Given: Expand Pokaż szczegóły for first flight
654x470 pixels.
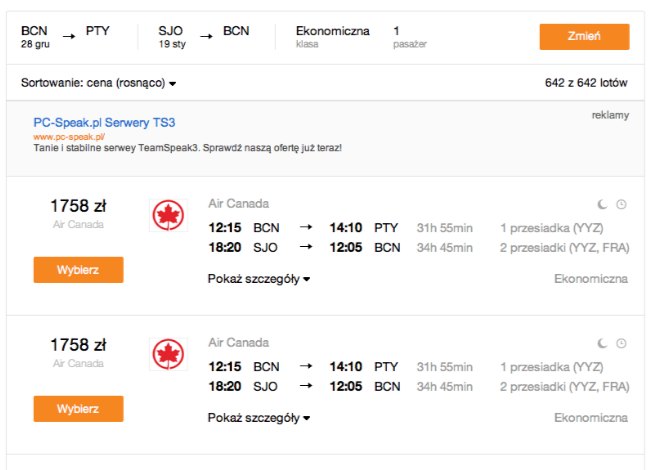Looking at the screenshot, I should tap(259, 279).
